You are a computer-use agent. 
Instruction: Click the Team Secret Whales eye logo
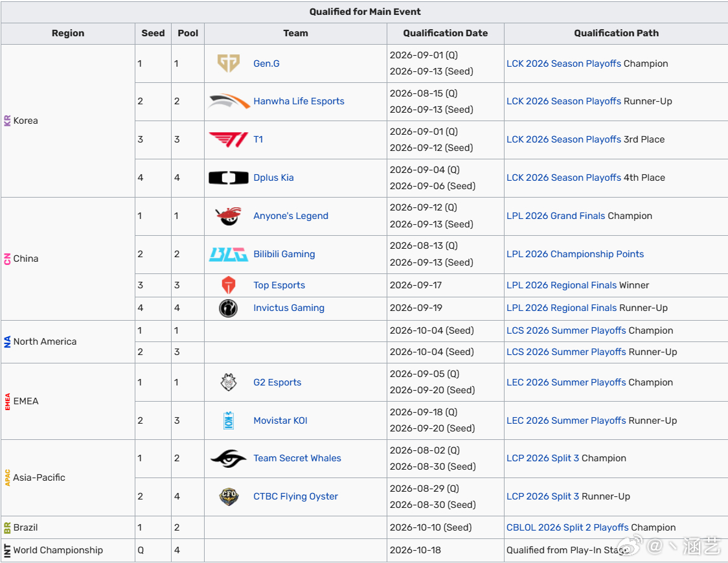[229, 459]
